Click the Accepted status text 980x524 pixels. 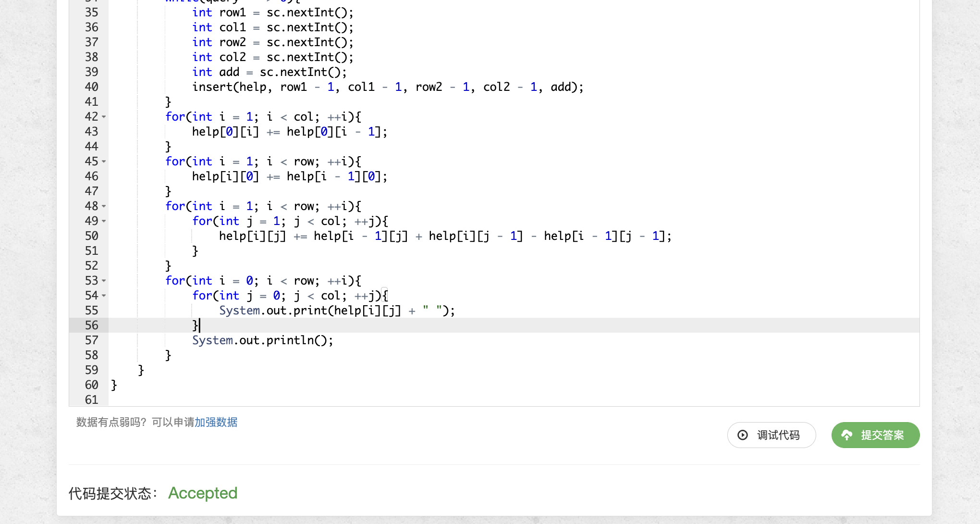202,493
